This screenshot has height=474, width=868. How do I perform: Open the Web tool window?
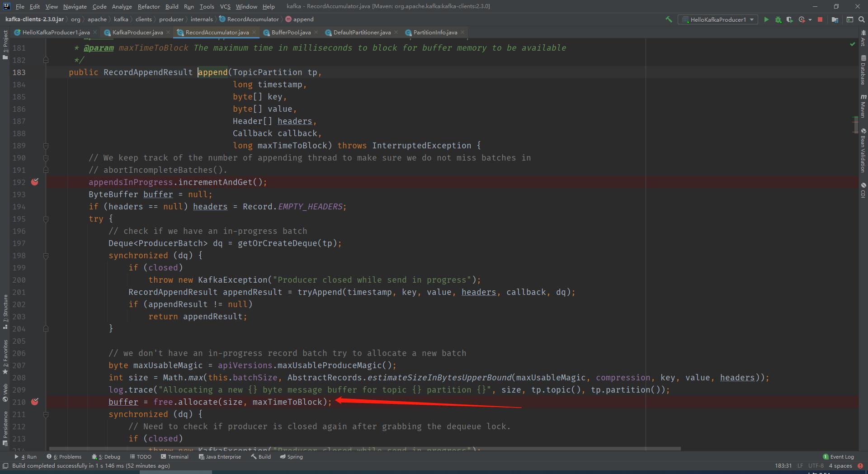point(5,393)
